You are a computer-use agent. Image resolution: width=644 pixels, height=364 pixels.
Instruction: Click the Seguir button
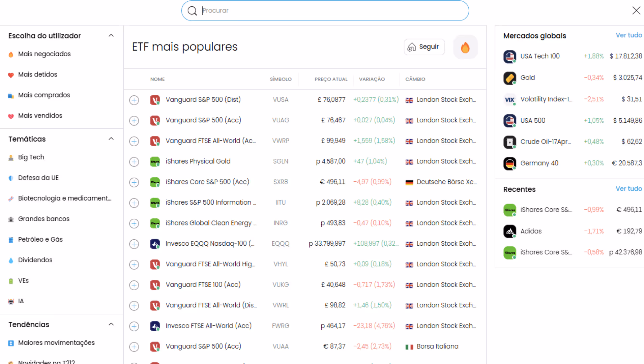[x=424, y=47]
